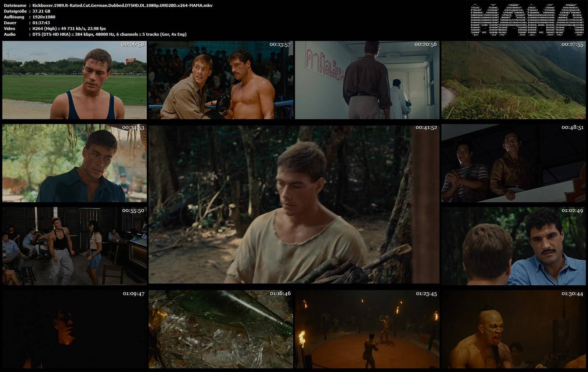
Task: Click the thumbnail timestamped 00:06:58
Action: [75, 80]
